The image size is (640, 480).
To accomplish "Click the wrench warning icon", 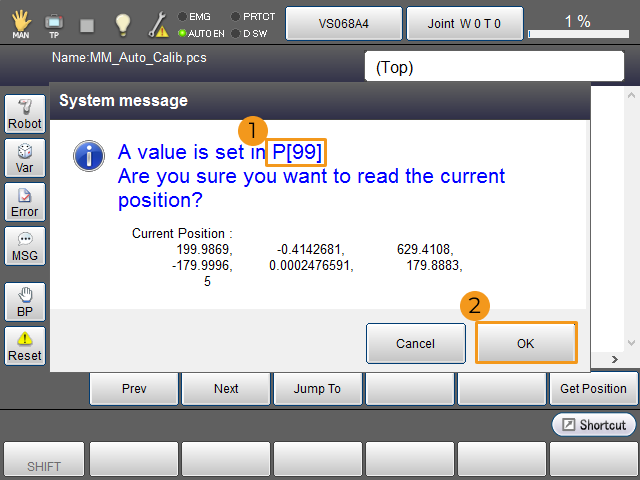I will pyautogui.click(x=158, y=24).
